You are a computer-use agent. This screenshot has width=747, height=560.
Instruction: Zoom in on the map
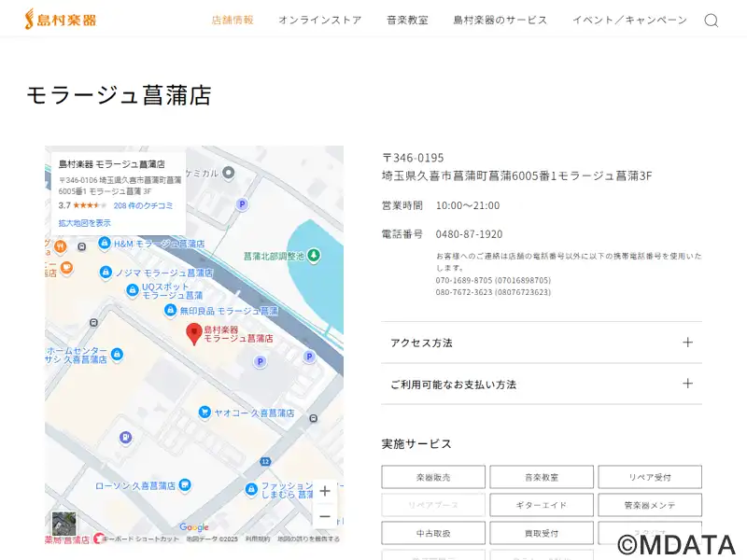(x=325, y=491)
